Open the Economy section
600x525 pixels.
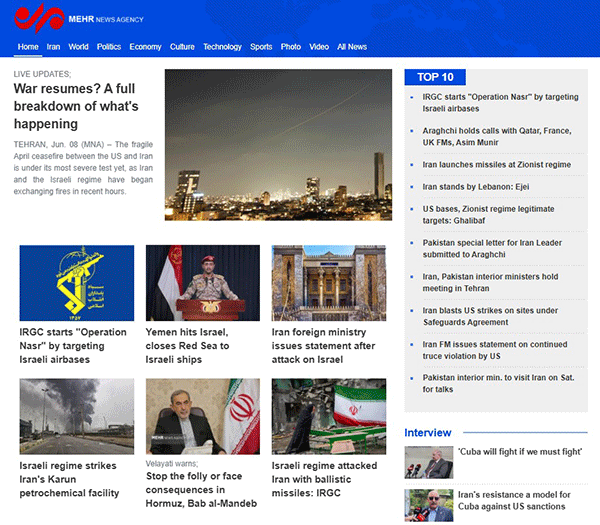point(145,47)
